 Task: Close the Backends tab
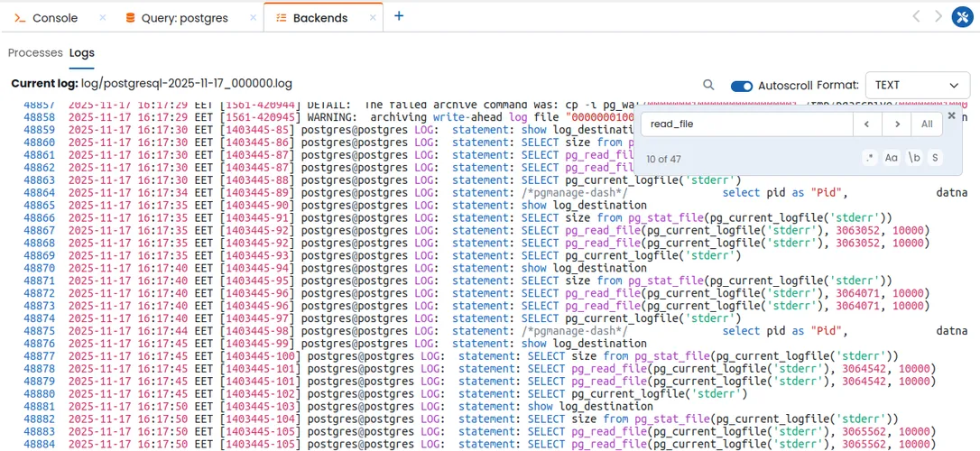pyautogui.click(x=370, y=18)
